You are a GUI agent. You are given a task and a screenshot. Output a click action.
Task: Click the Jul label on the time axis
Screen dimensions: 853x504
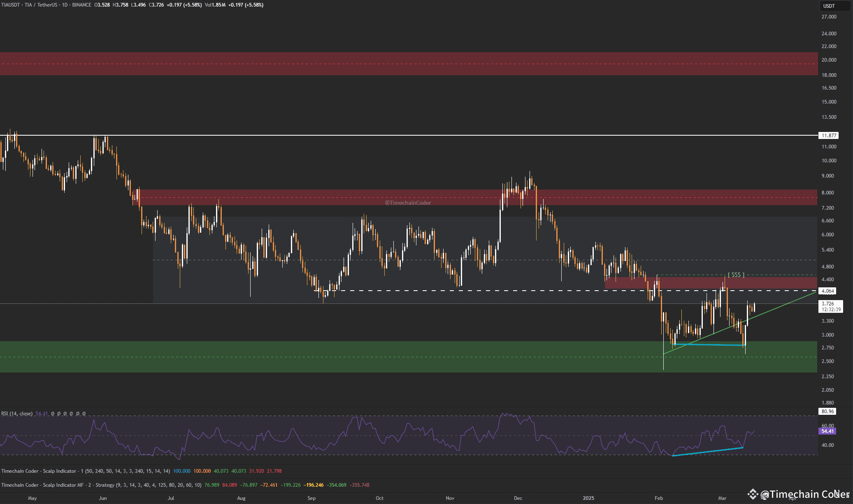tap(171, 498)
